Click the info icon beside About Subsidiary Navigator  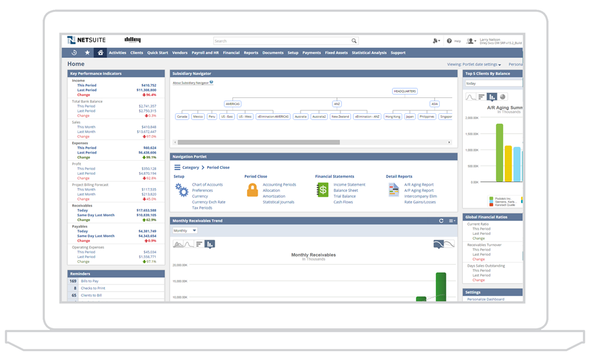coord(211,82)
